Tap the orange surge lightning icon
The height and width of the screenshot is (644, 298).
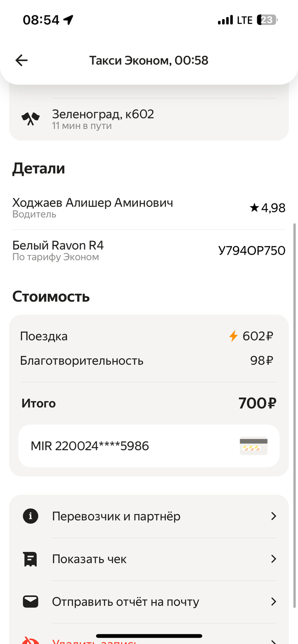[x=233, y=336]
